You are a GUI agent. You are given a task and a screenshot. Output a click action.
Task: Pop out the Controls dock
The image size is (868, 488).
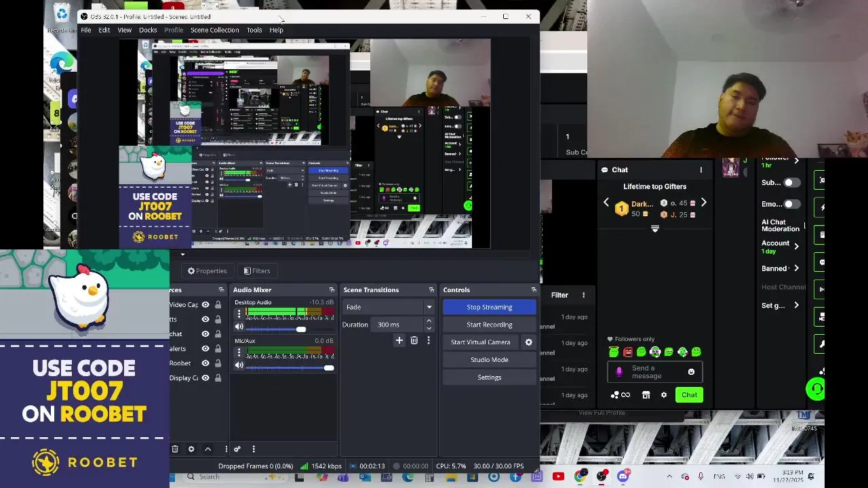click(x=534, y=290)
